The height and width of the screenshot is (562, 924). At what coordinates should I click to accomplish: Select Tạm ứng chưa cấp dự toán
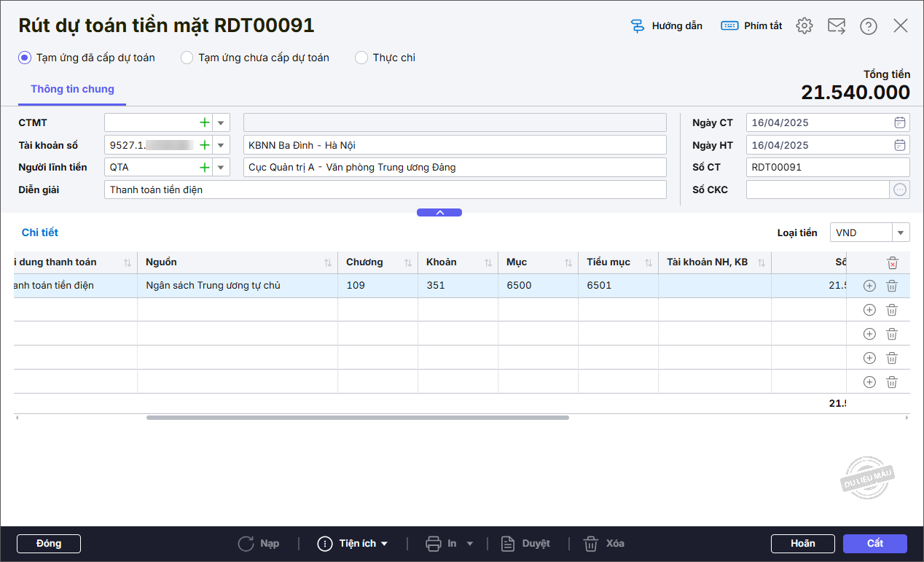(x=187, y=58)
